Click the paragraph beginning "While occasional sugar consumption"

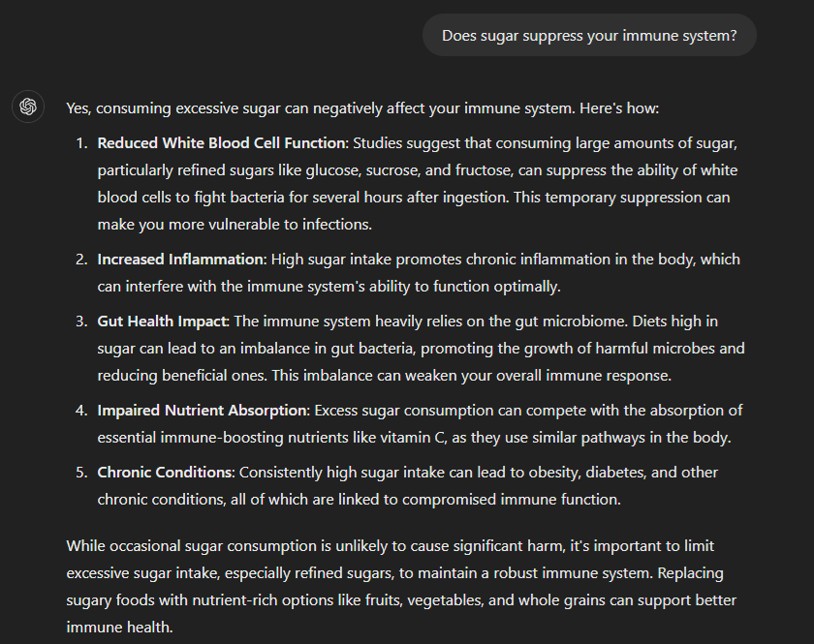(391, 573)
